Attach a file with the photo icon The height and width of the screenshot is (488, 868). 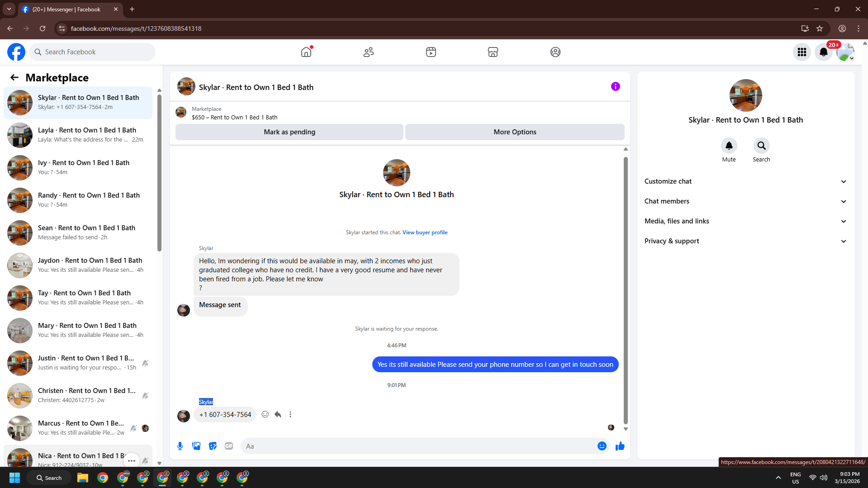point(196,446)
